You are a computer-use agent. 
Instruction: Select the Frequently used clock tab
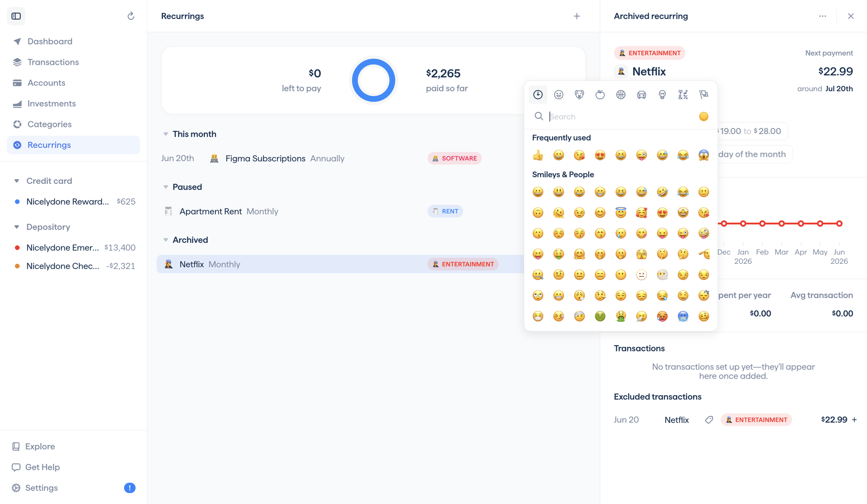click(538, 95)
